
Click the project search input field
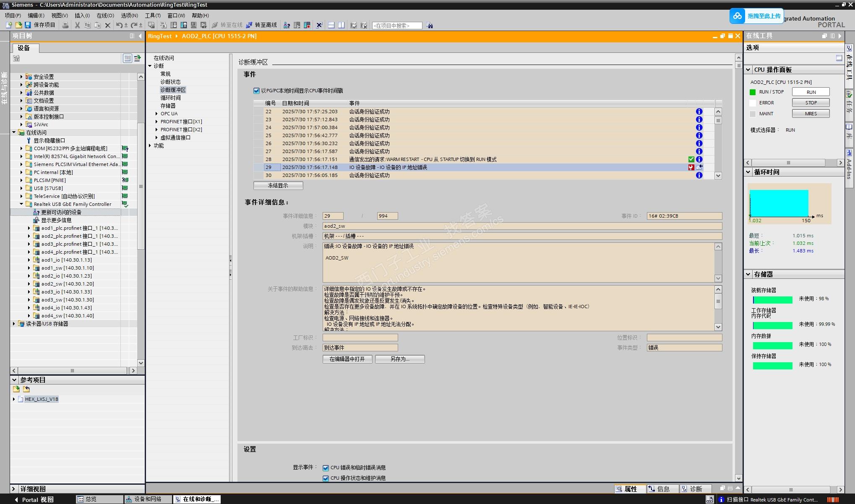point(396,26)
